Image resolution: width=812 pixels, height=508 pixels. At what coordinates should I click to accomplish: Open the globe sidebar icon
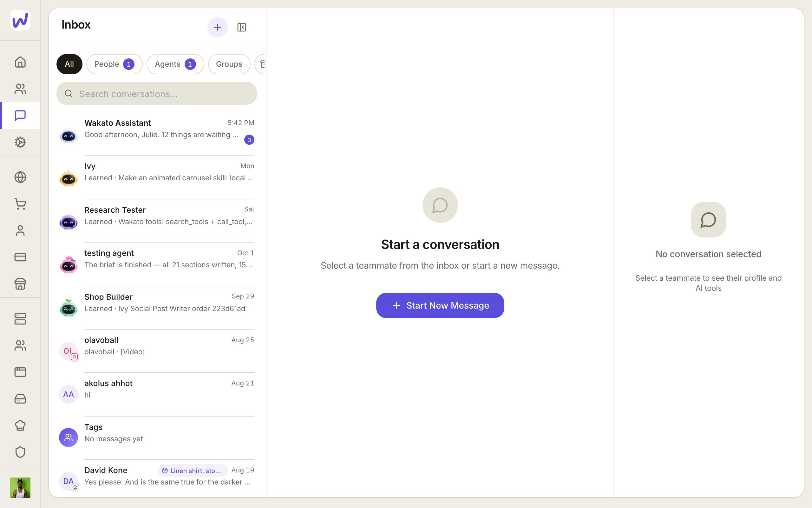pyautogui.click(x=20, y=177)
